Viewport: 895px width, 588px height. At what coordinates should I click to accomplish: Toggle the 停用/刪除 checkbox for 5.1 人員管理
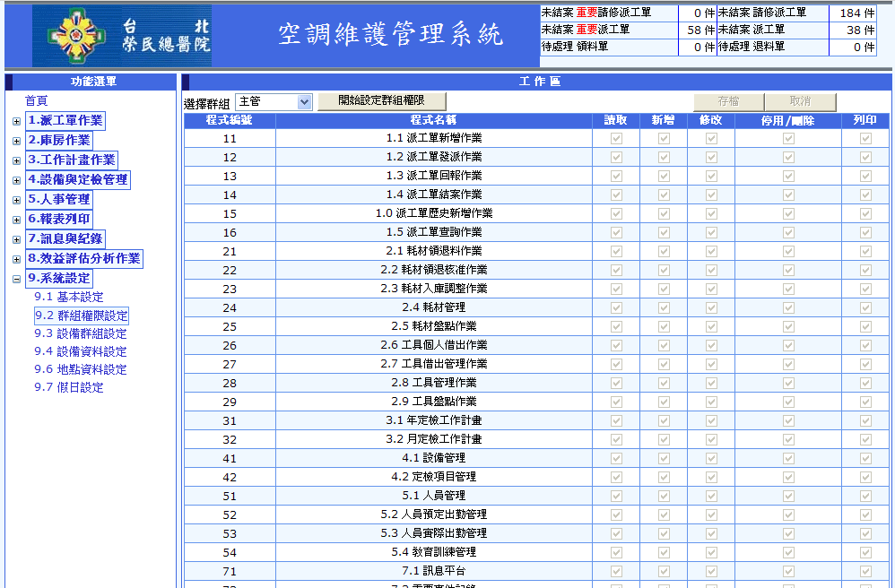(x=787, y=496)
